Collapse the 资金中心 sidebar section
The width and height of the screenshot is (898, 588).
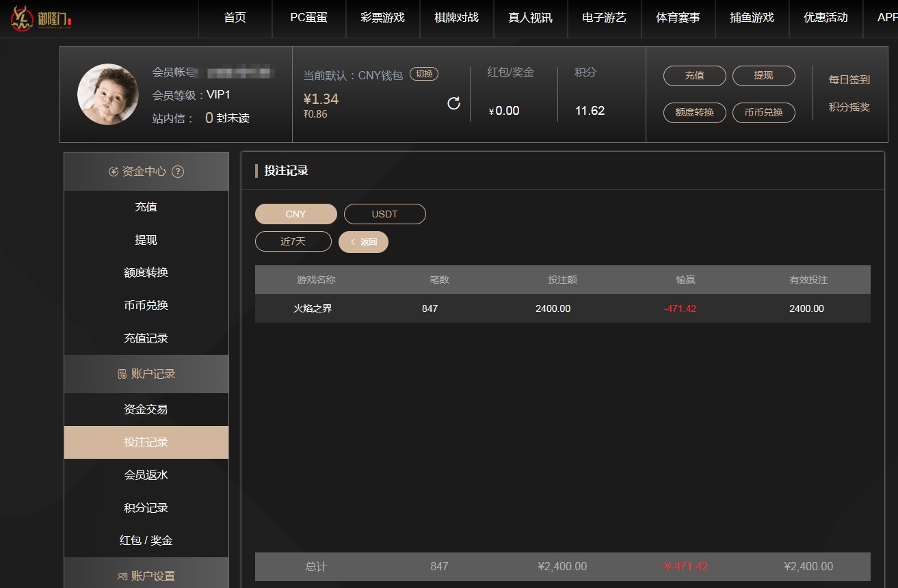[146, 172]
